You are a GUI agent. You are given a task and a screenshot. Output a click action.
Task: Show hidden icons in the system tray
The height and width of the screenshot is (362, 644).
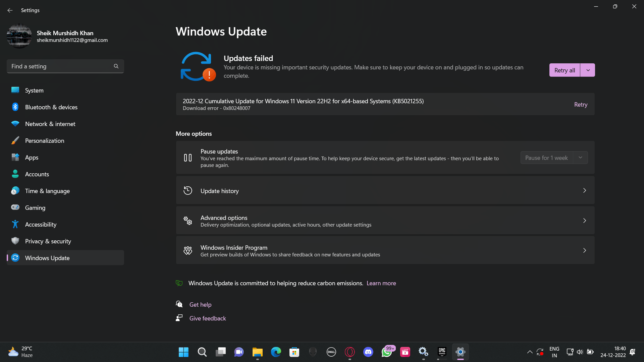530,352
